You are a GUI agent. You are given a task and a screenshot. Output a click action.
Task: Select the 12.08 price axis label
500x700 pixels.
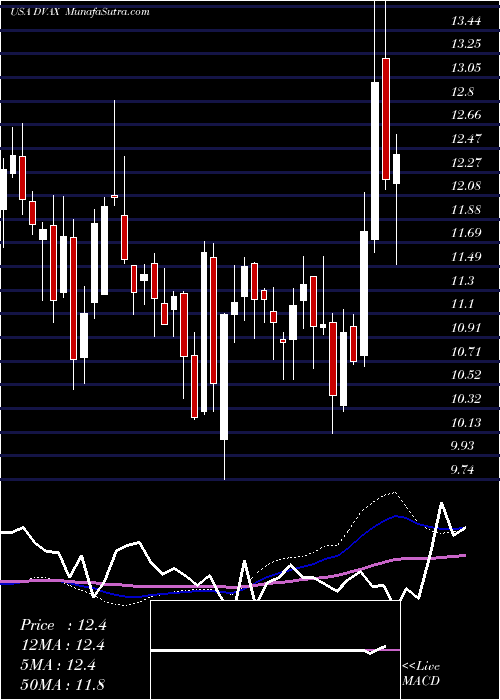coord(467,186)
